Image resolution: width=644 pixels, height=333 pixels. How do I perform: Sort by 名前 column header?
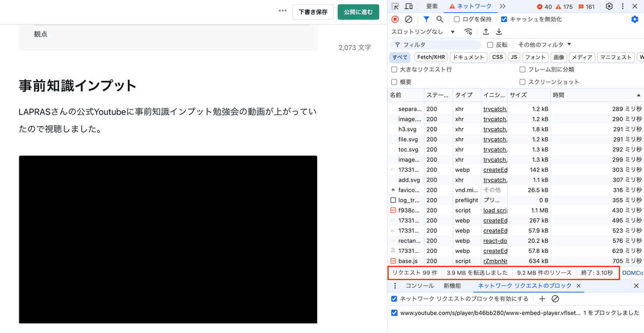(x=406, y=95)
